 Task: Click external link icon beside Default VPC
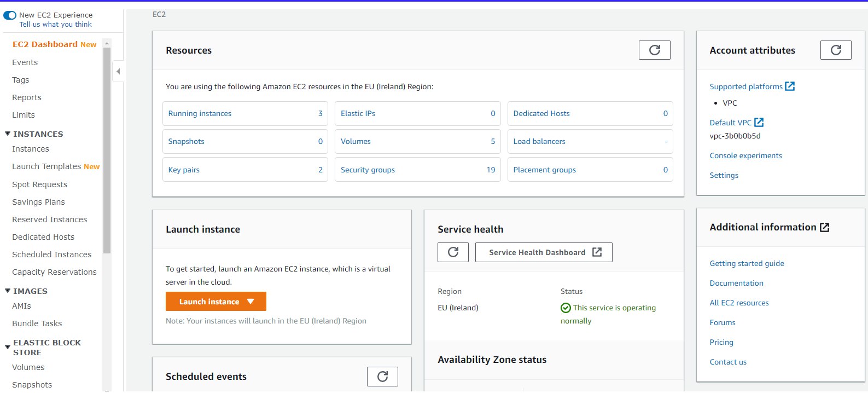759,122
